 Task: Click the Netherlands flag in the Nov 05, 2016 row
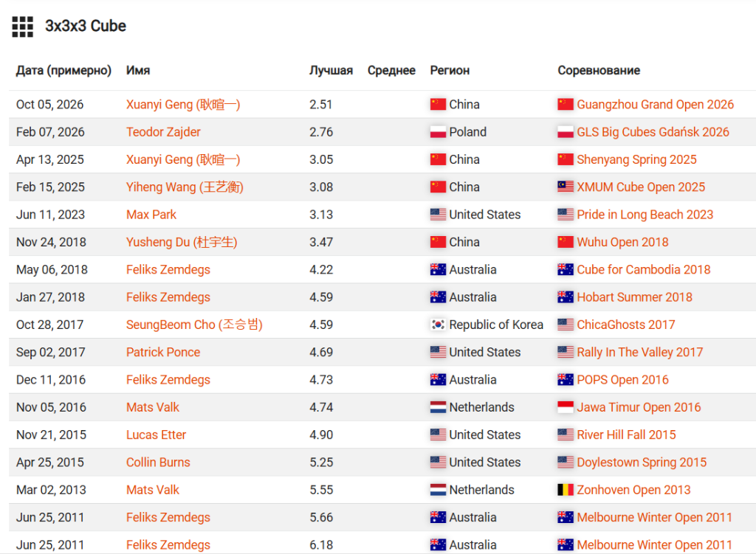[439, 407]
